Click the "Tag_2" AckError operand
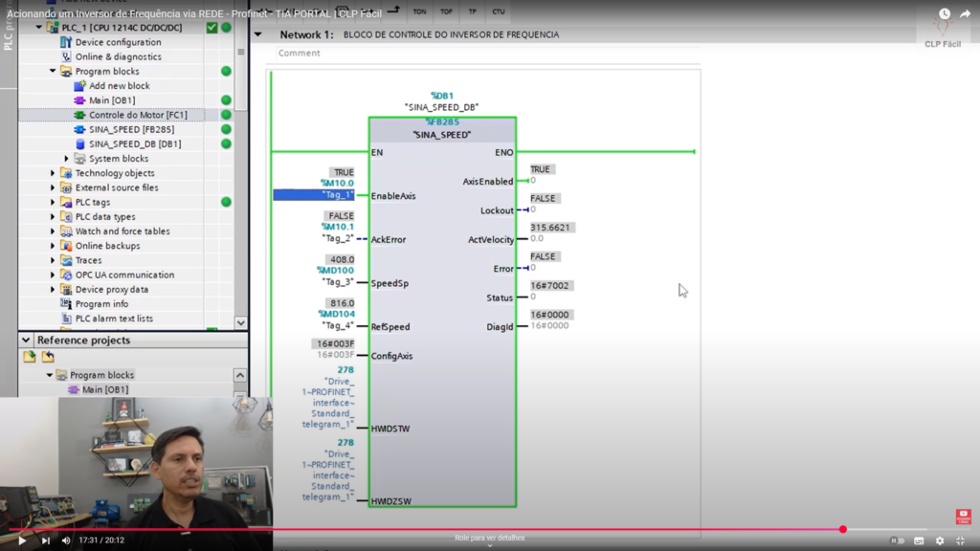This screenshot has height=551, width=980. click(338, 238)
